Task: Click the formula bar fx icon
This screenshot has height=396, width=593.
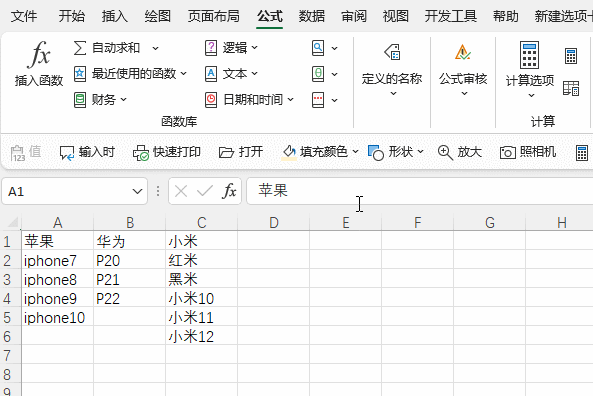Action: click(229, 191)
